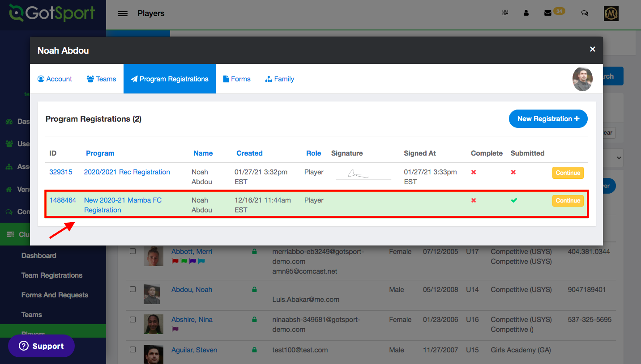Screen dimensions: 641x364
Task: Open Abbott, Merri player link
Action: [x=192, y=251]
